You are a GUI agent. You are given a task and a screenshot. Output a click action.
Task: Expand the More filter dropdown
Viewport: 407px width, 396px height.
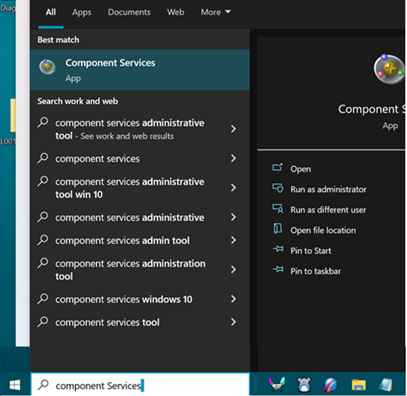(215, 12)
